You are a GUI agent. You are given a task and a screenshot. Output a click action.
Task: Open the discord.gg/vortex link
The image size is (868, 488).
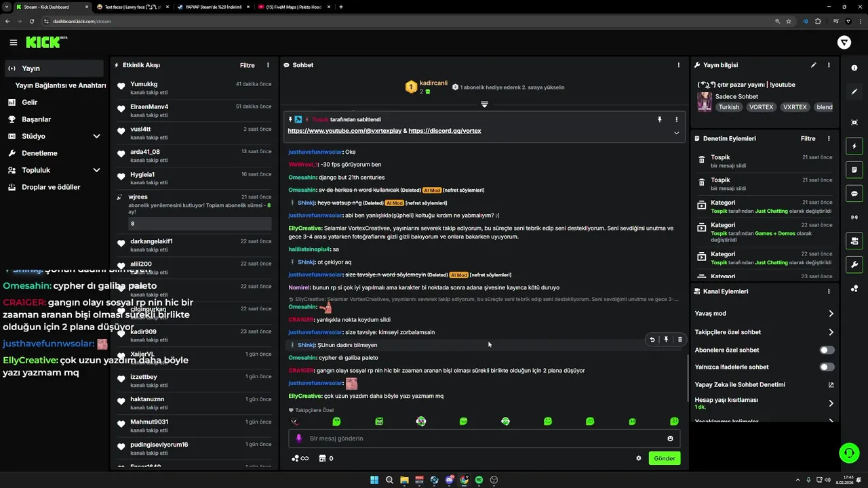point(444,130)
